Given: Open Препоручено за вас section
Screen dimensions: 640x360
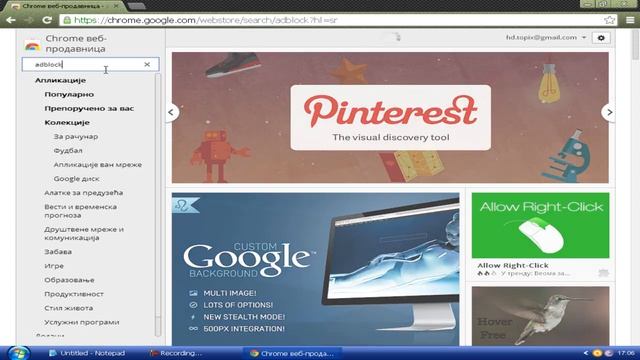Looking at the screenshot, I should tap(89, 109).
